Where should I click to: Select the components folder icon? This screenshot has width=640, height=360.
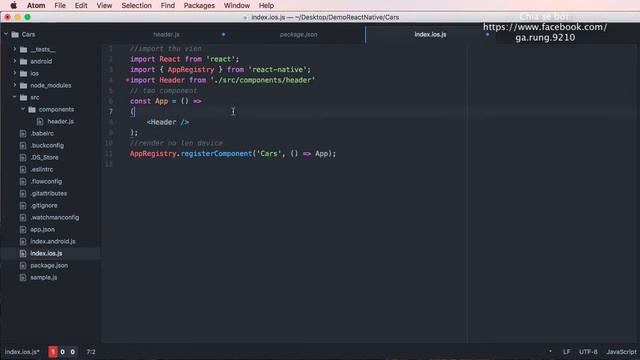tap(32, 109)
